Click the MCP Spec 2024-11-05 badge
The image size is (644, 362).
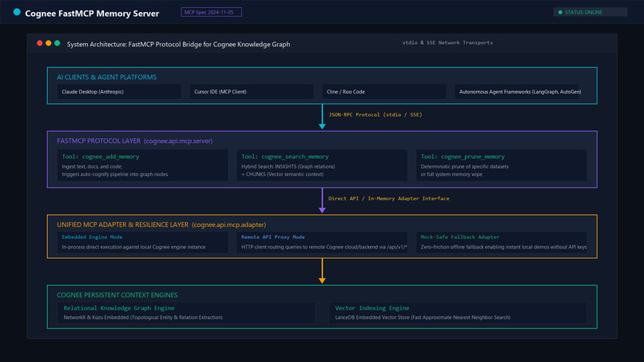click(x=211, y=12)
